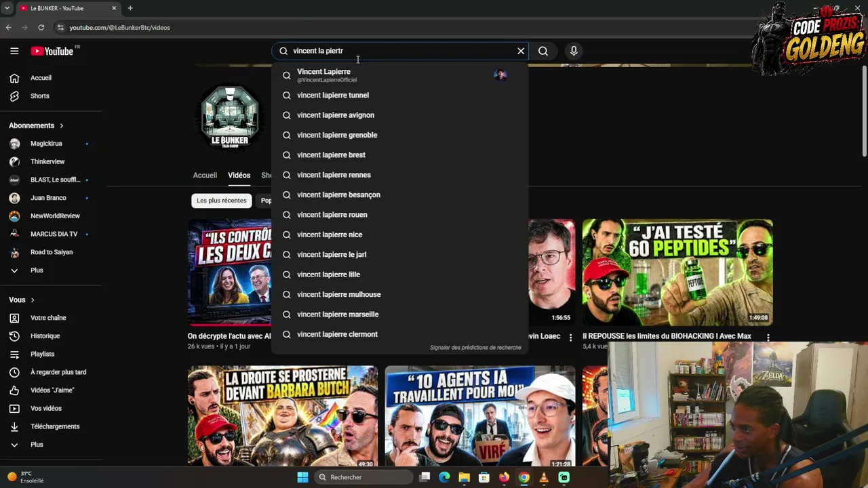Open options for the BIOHACKING video

click(x=768, y=338)
